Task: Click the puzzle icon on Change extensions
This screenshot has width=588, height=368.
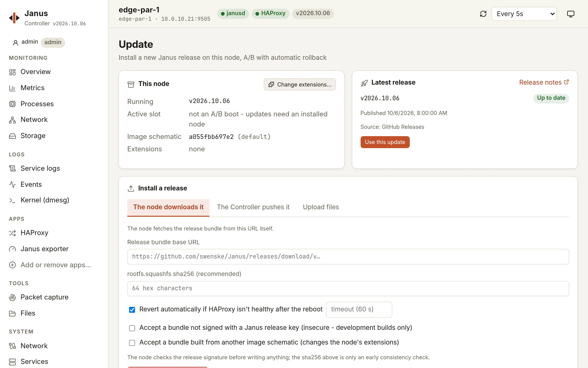Action: click(x=271, y=84)
